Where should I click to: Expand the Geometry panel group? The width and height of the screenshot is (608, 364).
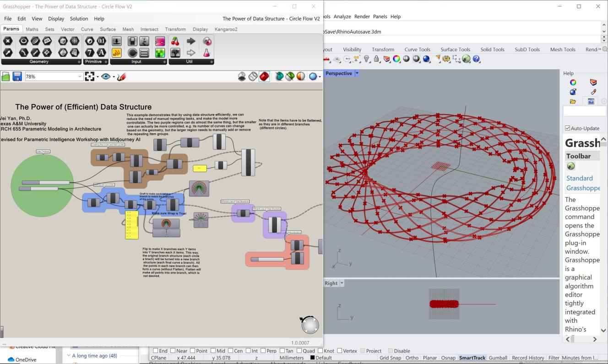[x=79, y=62]
